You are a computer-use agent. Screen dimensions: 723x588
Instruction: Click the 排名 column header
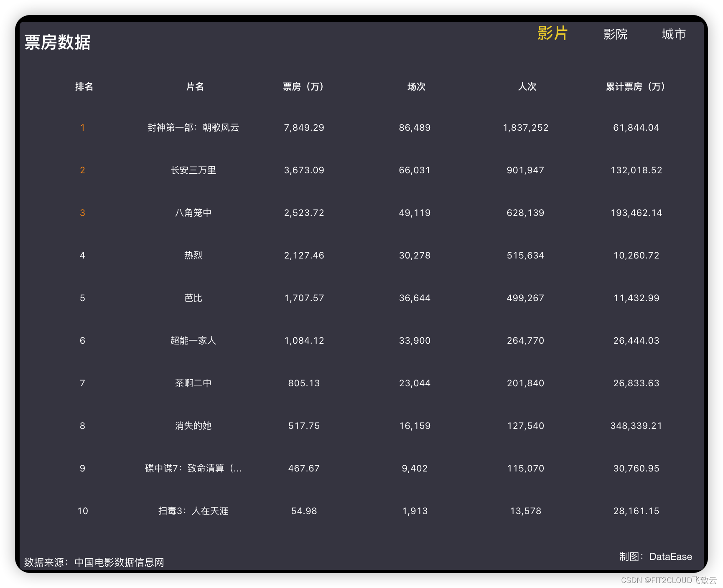tap(84, 86)
